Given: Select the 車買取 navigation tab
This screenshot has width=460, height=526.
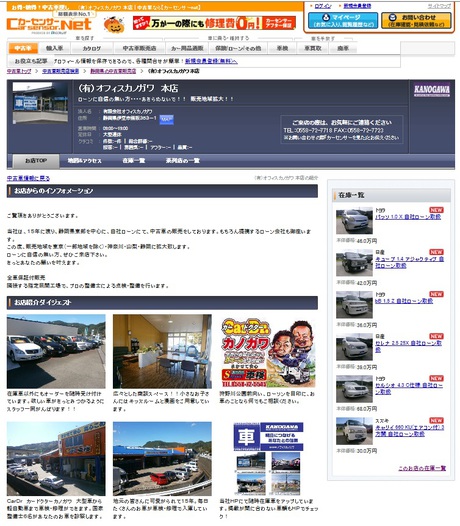Looking at the screenshot, I should coord(313,48).
